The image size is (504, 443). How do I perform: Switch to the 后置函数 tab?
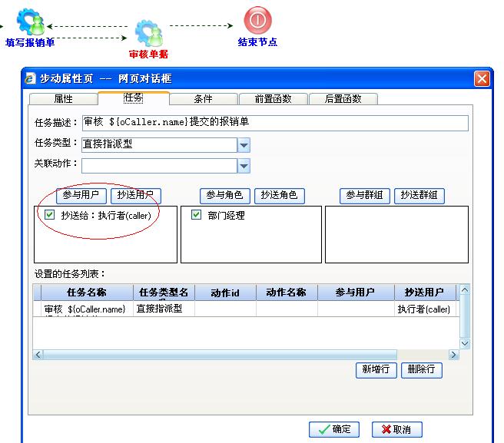(343, 99)
